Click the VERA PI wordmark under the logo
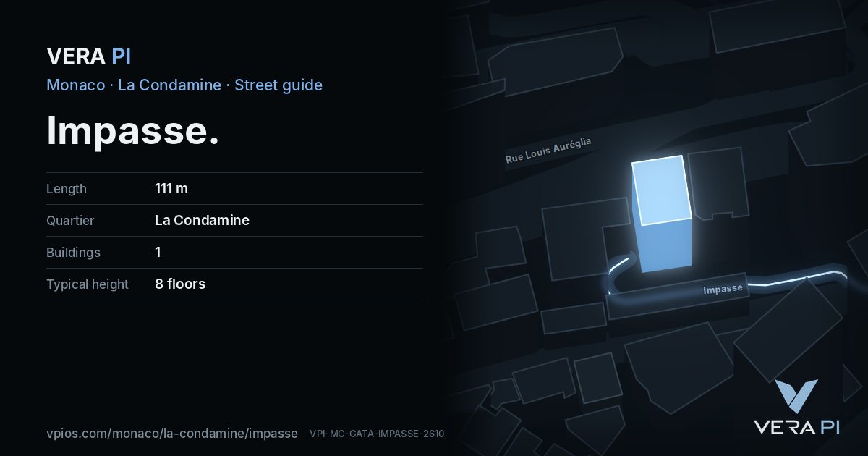Viewport: 868px width, 456px height. tap(796, 428)
